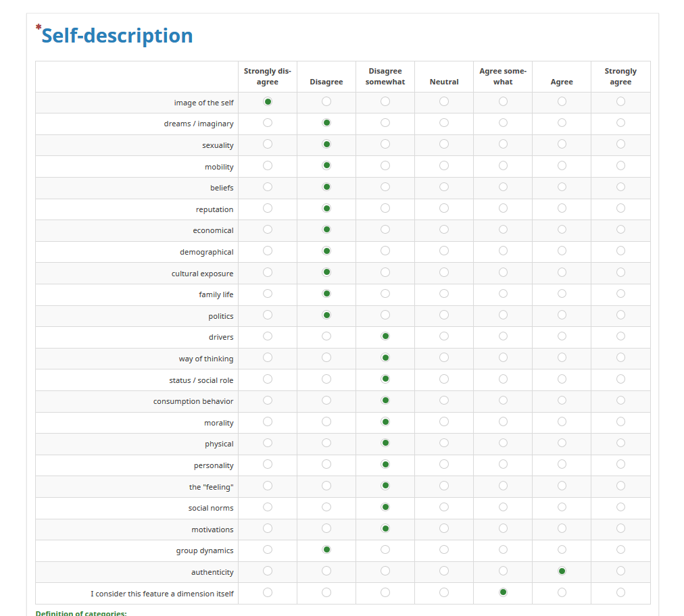
Task: Mark politics as Agree somewhat
Action: coord(503,315)
